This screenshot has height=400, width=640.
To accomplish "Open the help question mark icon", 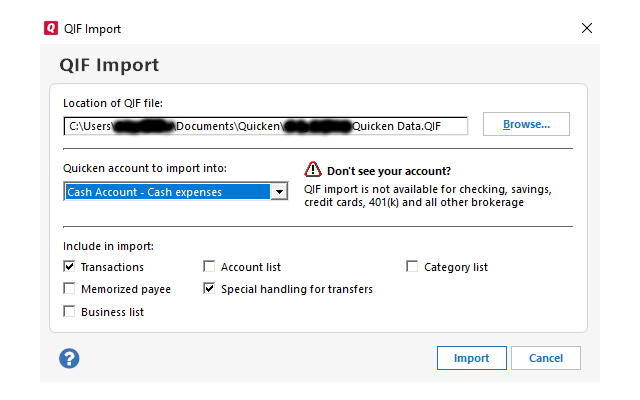I will pyautogui.click(x=69, y=358).
